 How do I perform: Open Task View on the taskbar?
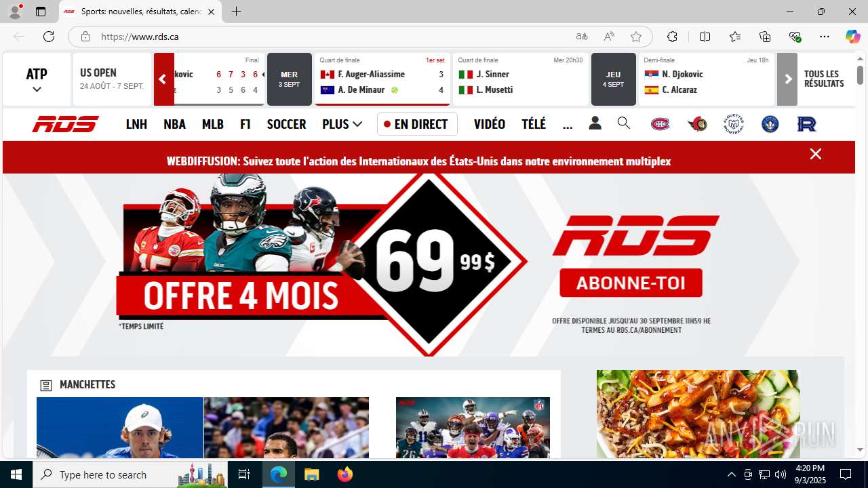pos(244,474)
